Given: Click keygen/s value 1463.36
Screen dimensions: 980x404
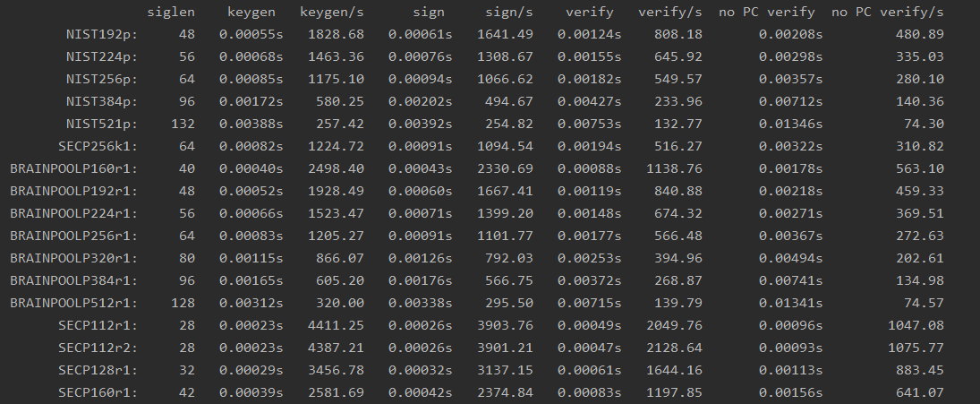Looking at the screenshot, I should [337, 57].
